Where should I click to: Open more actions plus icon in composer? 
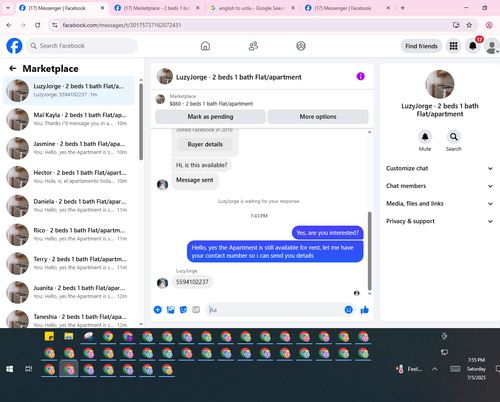pos(158,310)
